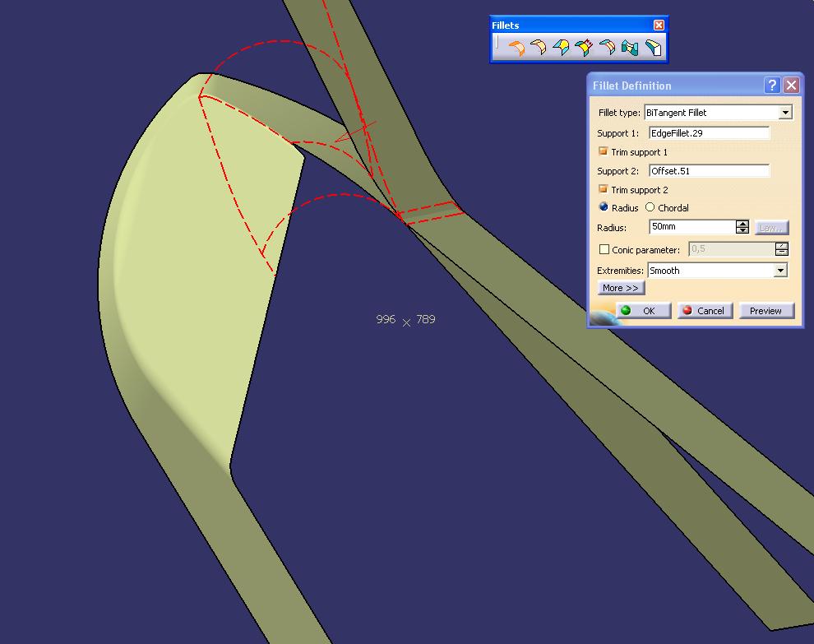Screen dimensions: 814x644
Task: Click the Law... button
Action: (771, 228)
